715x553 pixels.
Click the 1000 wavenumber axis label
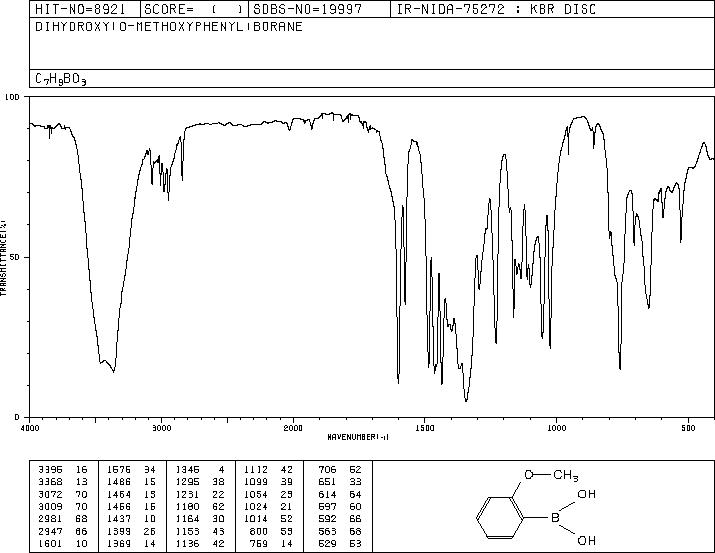click(x=556, y=428)
